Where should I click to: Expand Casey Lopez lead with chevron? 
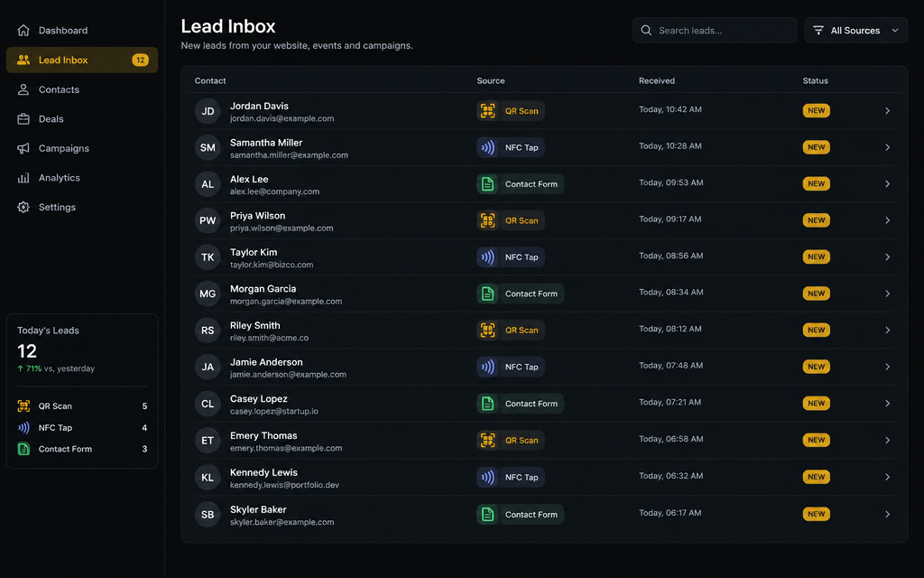tap(888, 404)
